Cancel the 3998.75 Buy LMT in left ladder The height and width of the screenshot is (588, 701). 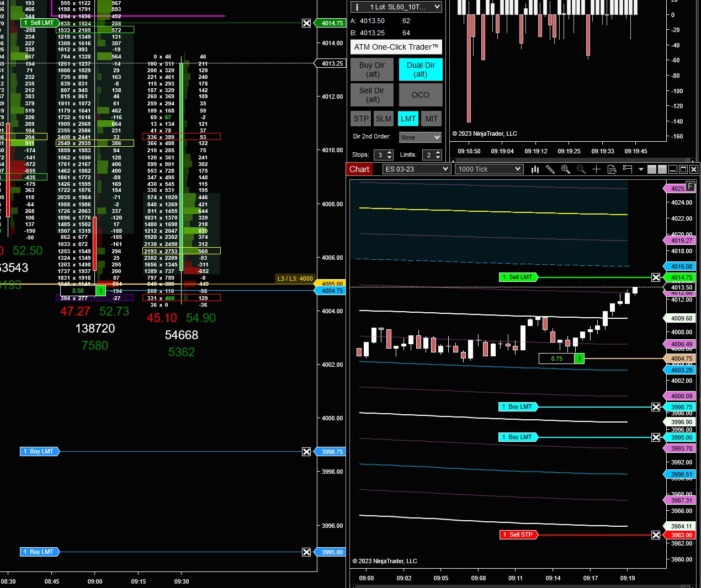(306, 452)
